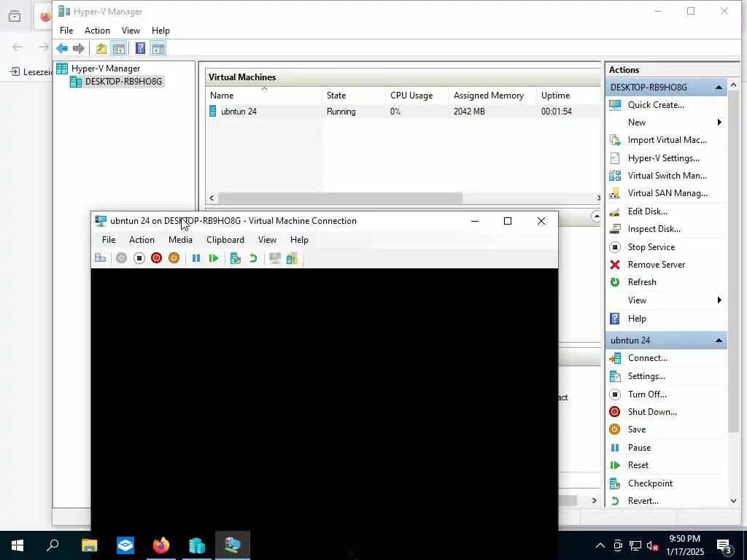
Task: Open File Explorer from taskbar
Action: coord(89,545)
